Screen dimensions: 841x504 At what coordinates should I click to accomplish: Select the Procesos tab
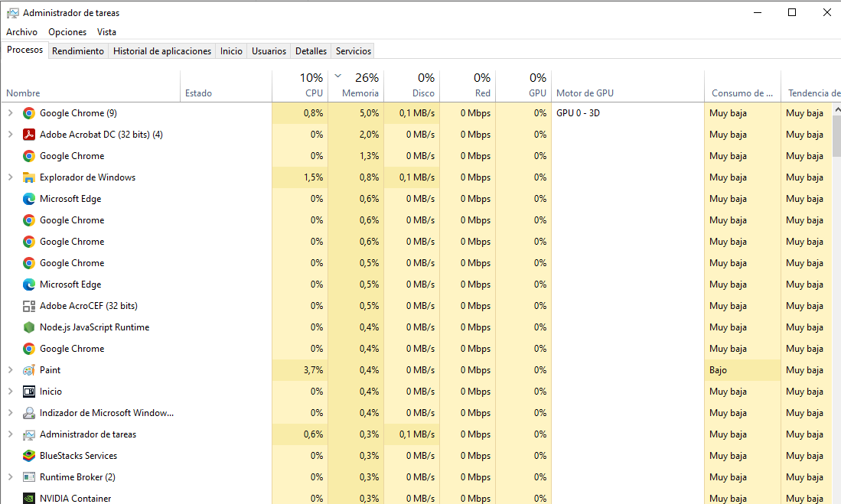click(24, 50)
